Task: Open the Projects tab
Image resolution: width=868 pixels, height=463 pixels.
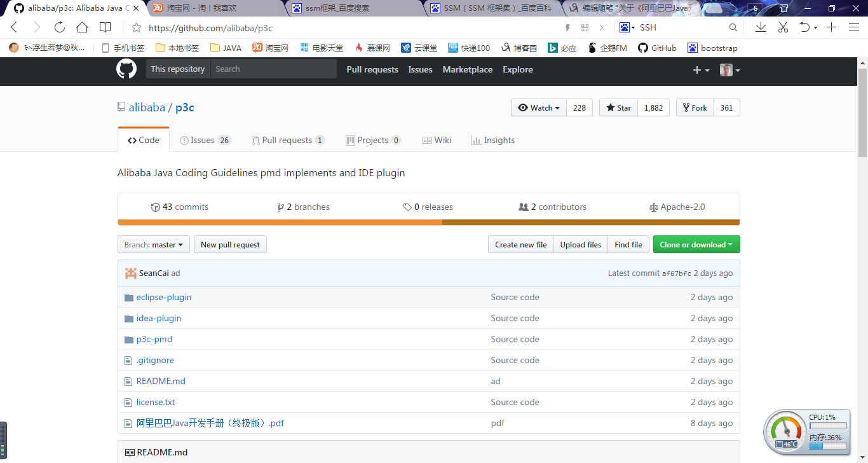Action: [x=374, y=140]
